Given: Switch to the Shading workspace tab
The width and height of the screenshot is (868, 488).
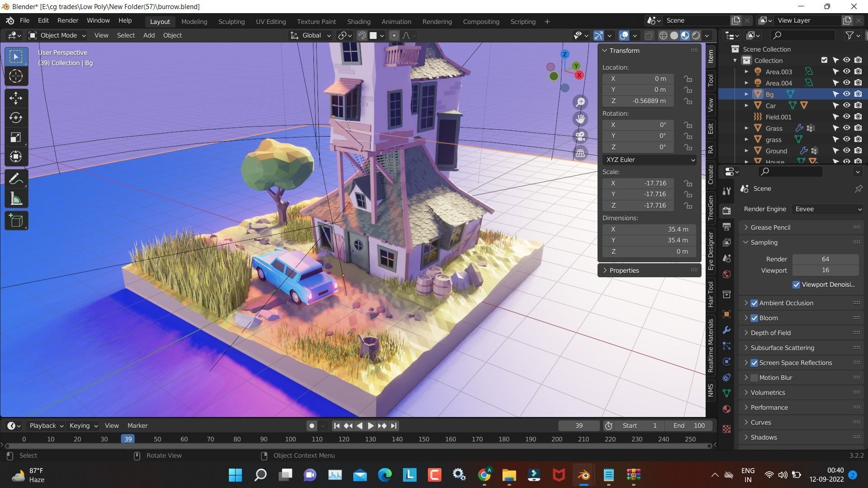Looking at the screenshot, I should point(359,21).
